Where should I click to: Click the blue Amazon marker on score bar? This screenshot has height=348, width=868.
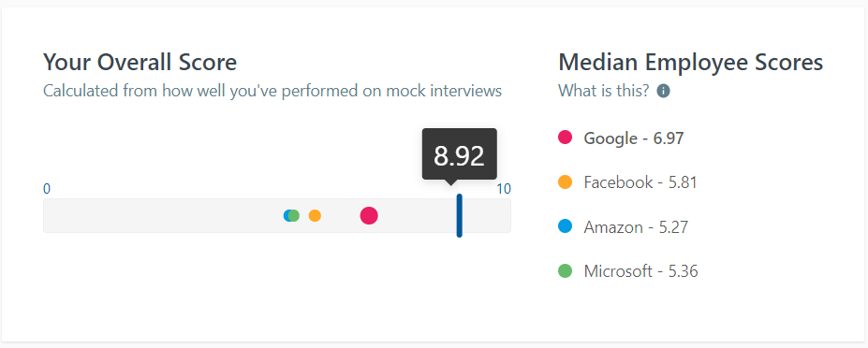[287, 215]
